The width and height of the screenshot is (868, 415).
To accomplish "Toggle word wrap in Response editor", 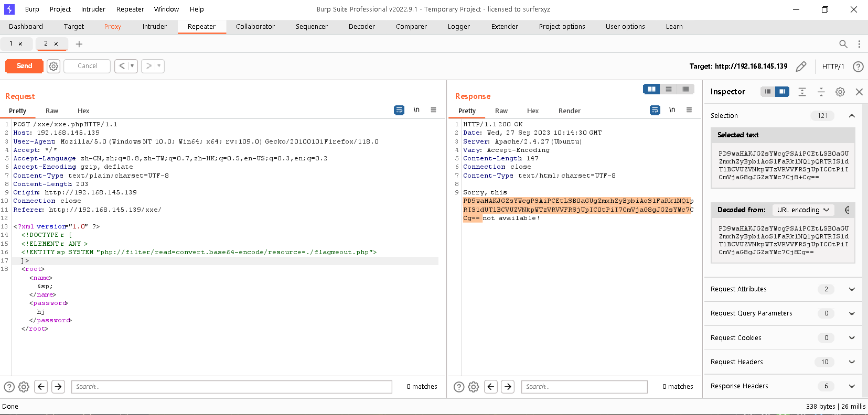I will coord(655,110).
